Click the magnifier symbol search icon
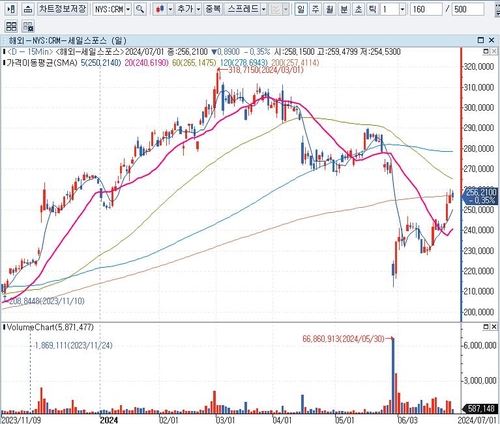 [x=140, y=9]
